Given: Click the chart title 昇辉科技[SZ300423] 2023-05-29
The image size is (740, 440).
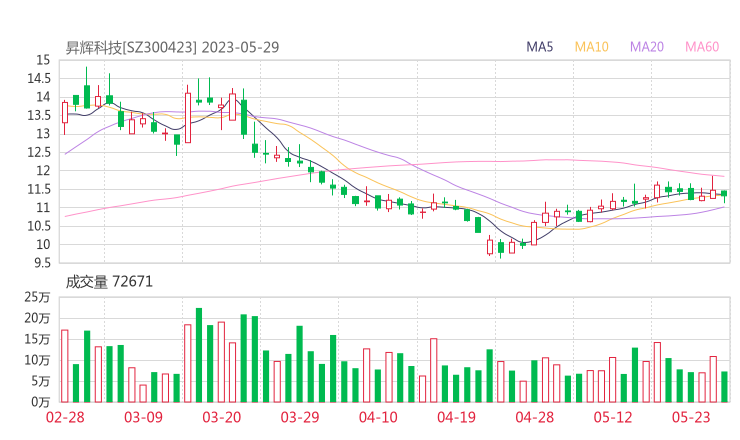Looking at the screenshot, I should coord(172,47).
